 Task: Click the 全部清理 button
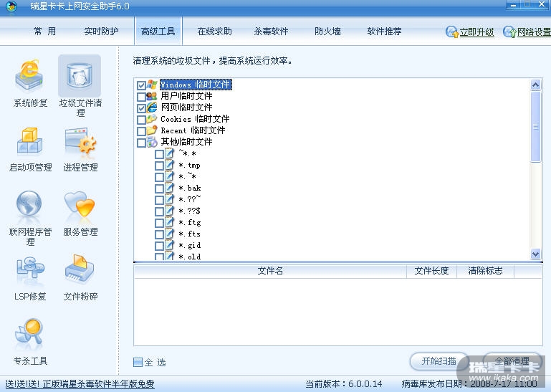point(512,360)
